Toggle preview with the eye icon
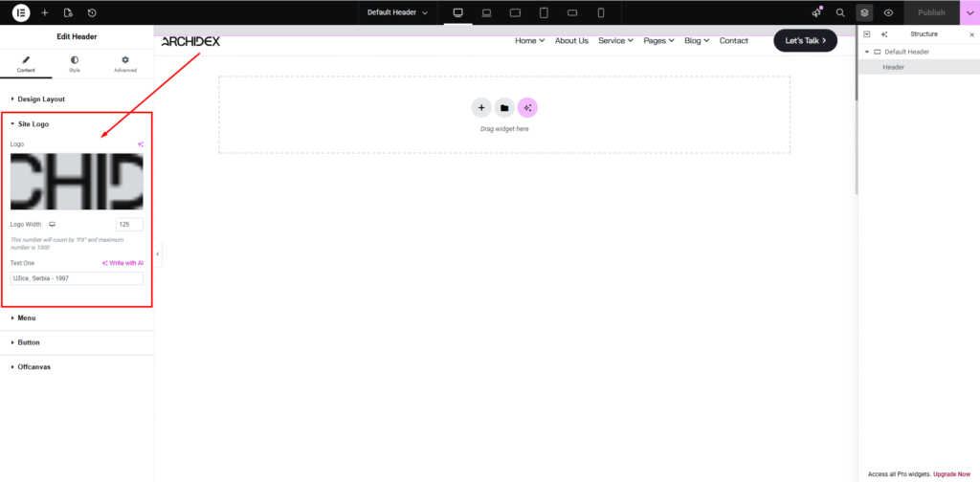 tap(889, 12)
